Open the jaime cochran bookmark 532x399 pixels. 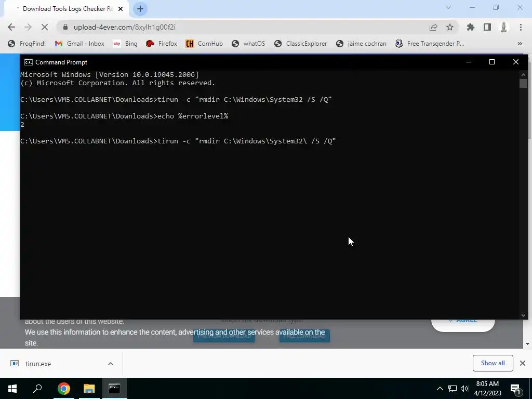point(361,44)
